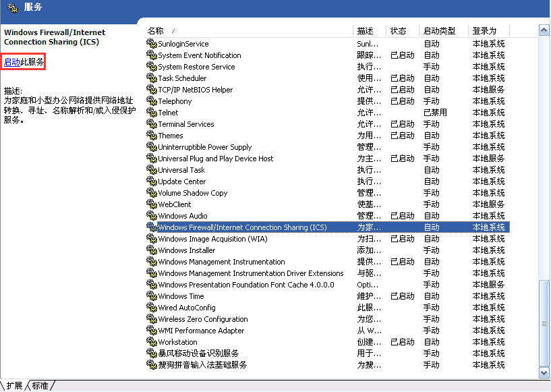Click the Opti... description cell
Image resolution: width=551 pixels, height=392 pixels.
tap(368, 285)
